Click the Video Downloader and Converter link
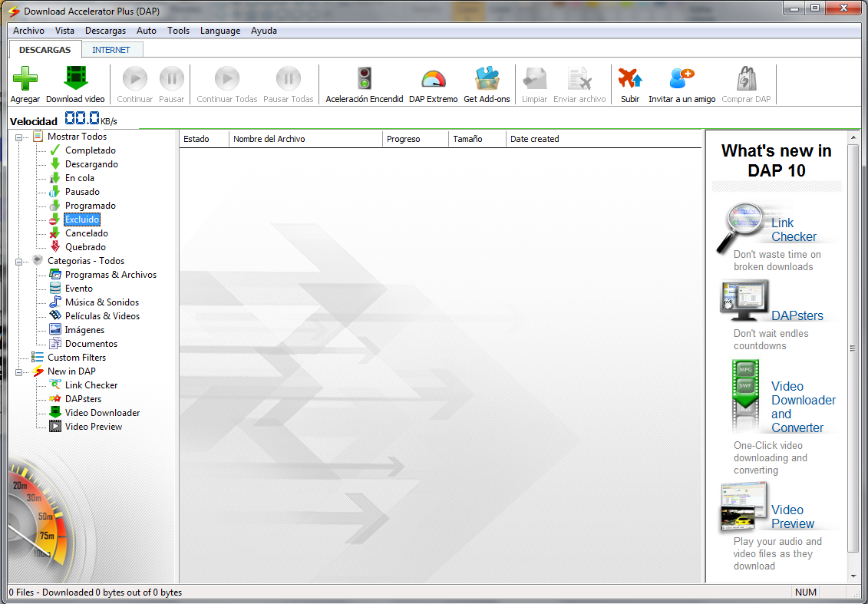 (804, 400)
